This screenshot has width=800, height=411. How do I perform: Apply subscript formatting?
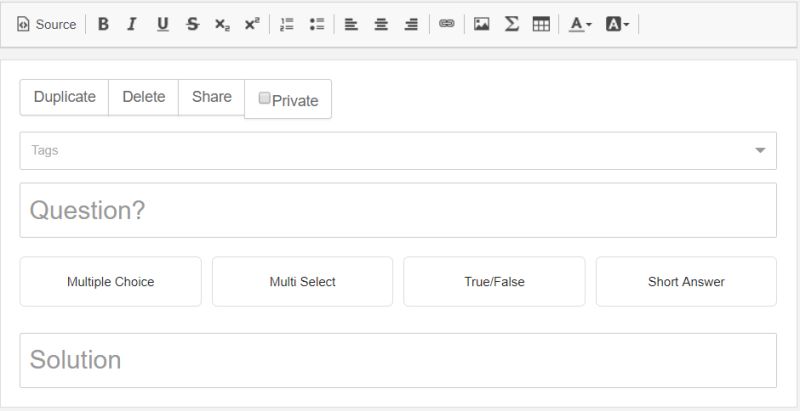pos(222,24)
